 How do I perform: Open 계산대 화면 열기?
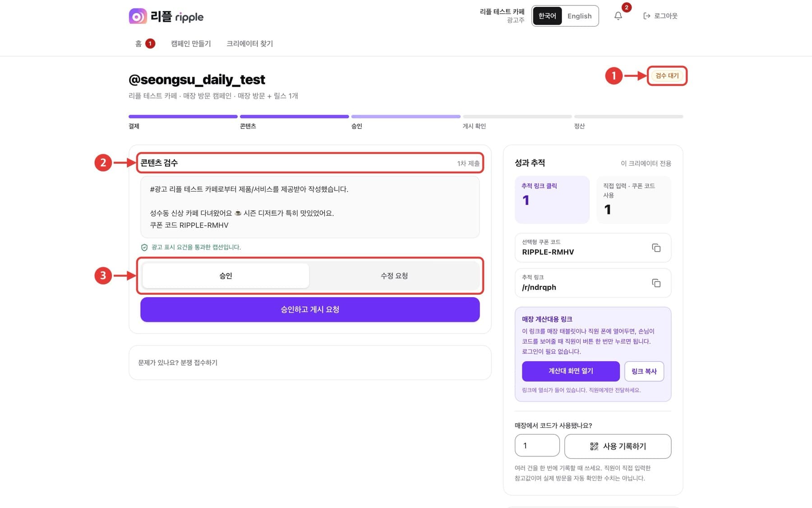(571, 371)
